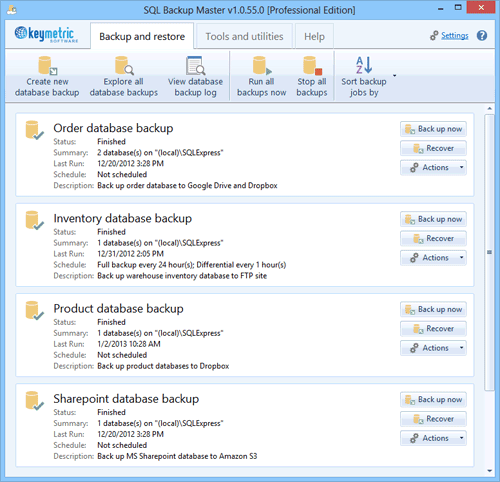Viewport: 500px width, 482px height.
Task: Click the scroll up arrow of job list
Action: pos(489,109)
